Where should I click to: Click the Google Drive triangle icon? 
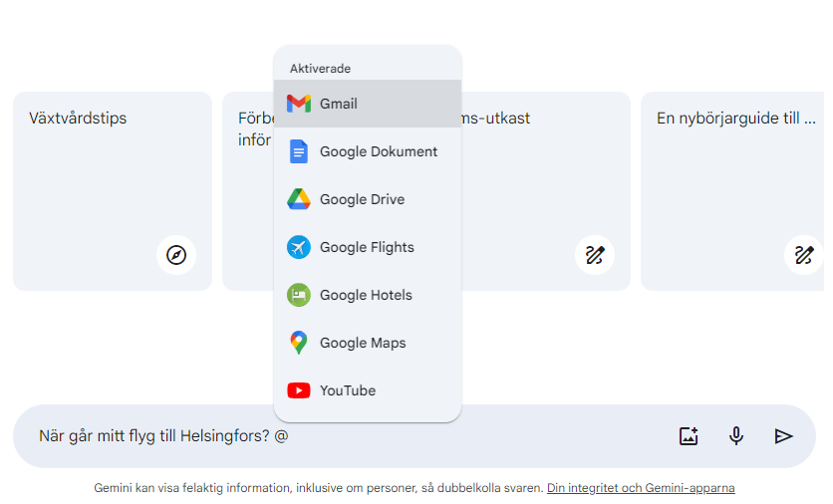[299, 199]
